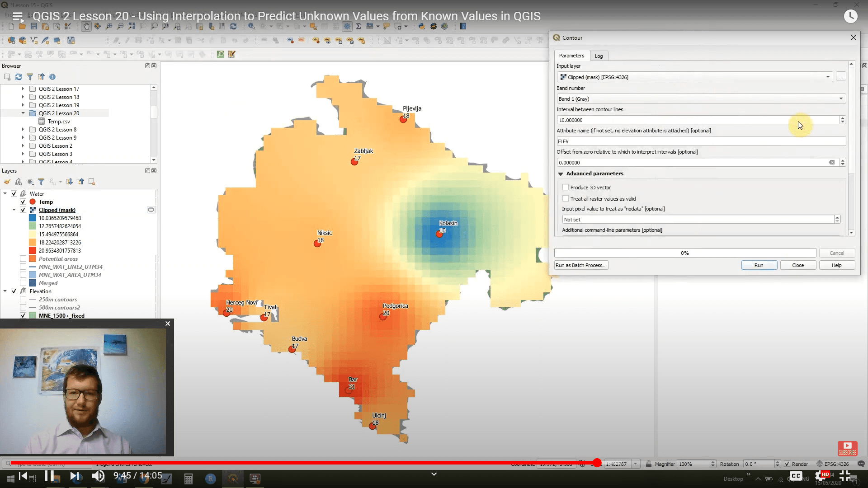The image size is (868, 488).
Task: Collapse the Advanced parameters section
Action: tap(561, 174)
